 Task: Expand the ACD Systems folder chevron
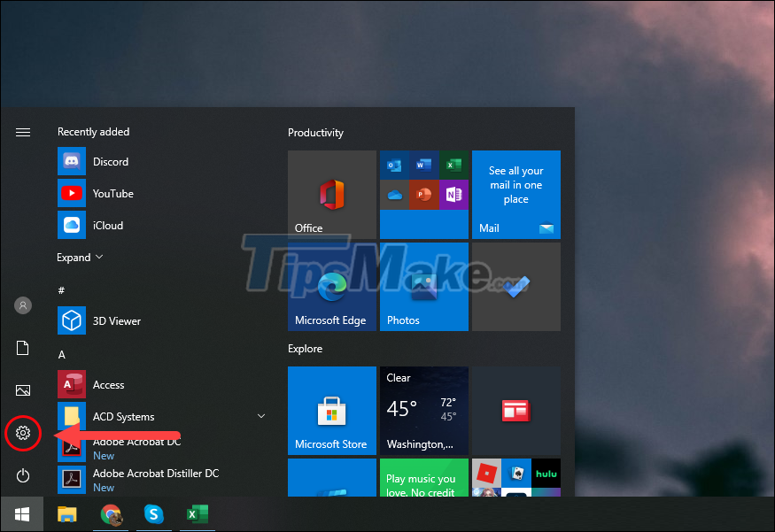tap(261, 416)
